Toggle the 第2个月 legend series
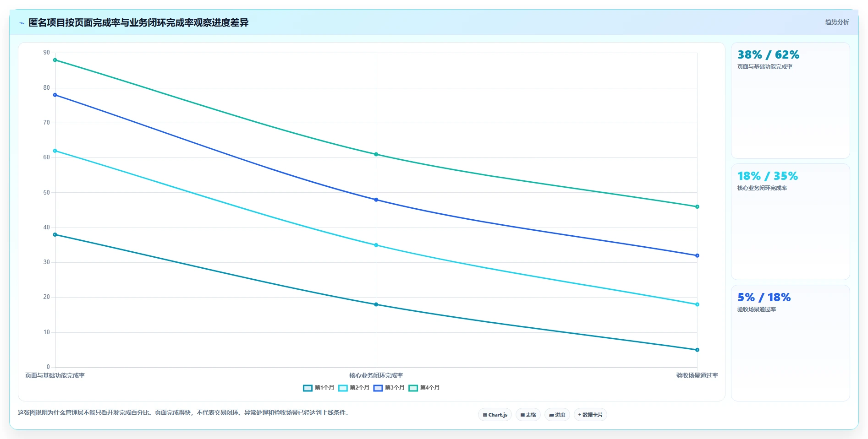The width and height of the screenshot is (868, 439). coord(354,388)
